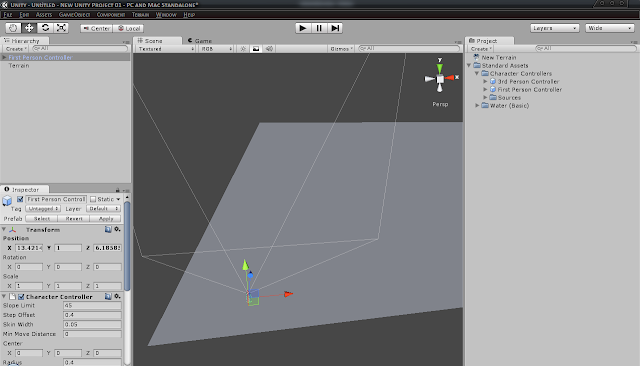Toggle scene audio speaker icon
This screenshot has width=640, height=366.
269,49
